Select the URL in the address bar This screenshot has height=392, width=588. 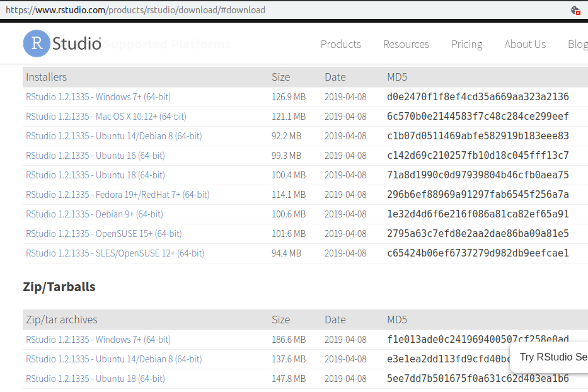(135, 9)
